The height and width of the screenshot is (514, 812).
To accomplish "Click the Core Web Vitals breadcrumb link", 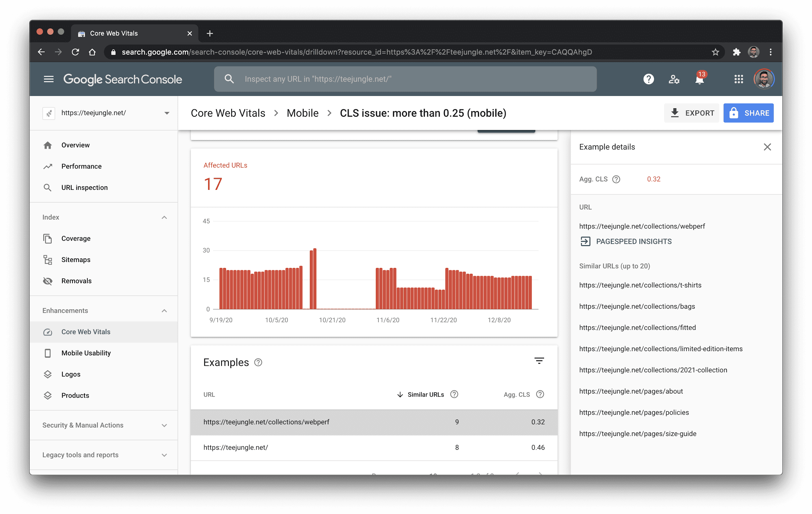I will 228,113.
